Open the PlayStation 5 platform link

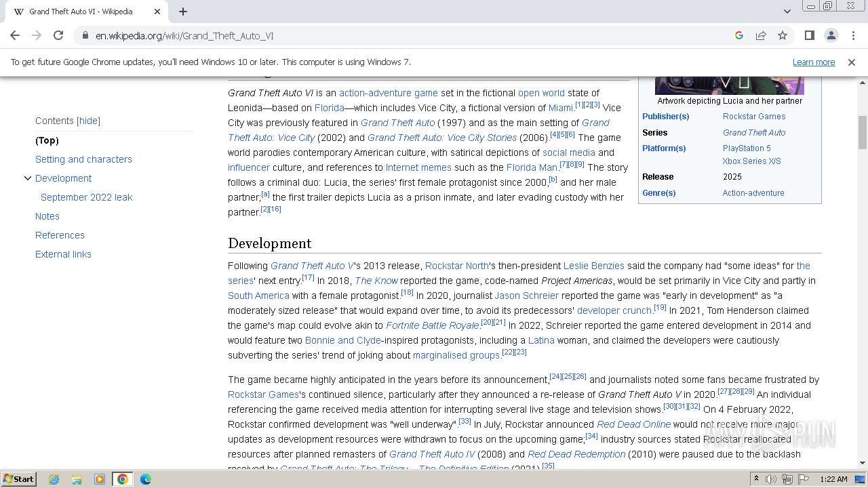click(x=747, y=148)
